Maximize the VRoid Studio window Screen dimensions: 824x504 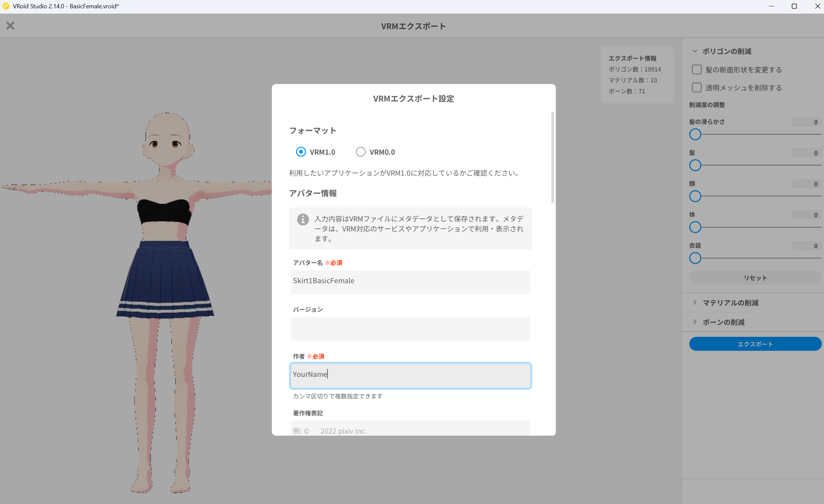(794, 6)
